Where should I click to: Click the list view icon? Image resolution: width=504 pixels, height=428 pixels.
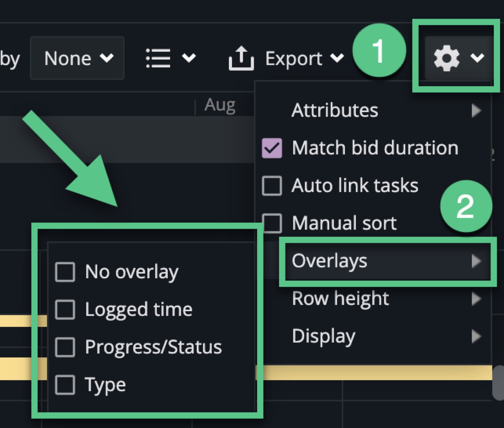click(x=158, y=58)
